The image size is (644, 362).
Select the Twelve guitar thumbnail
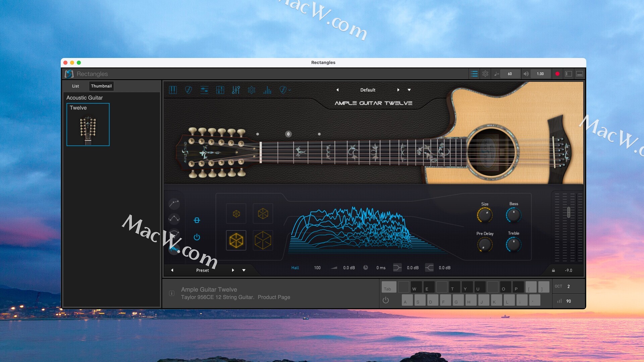[x=88, y=124]
